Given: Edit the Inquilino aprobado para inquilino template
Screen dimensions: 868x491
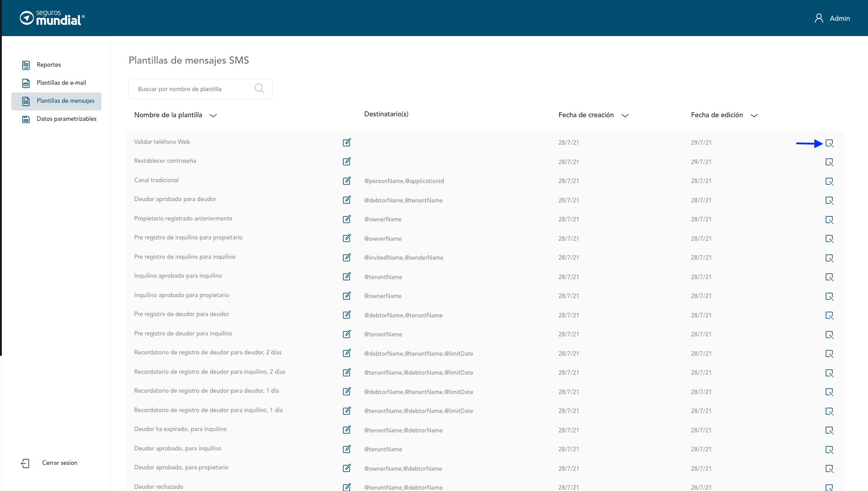Looking at the screenshot, I should (x=346, y=276).
